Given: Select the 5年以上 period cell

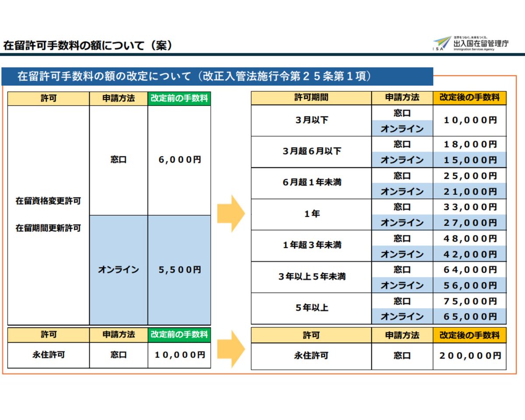Looking at the screenshot, I should [x=311, y=308].
